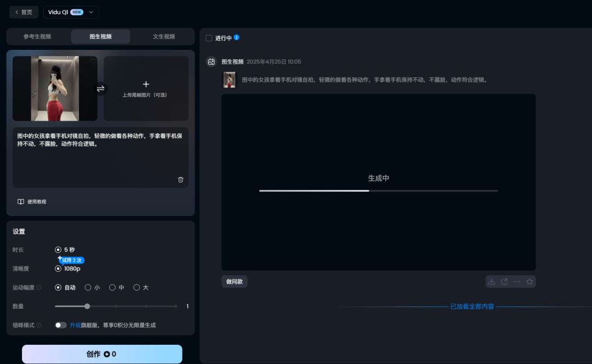Image resolution: width=592 pixels, height=364 pixels.
Task: Click the download icon below the video
Action: point(492,281)
